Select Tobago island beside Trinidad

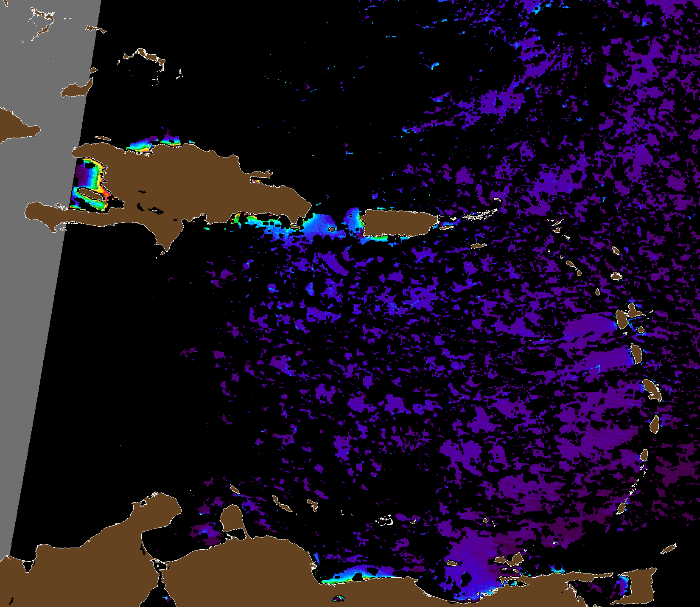point(669,548)
